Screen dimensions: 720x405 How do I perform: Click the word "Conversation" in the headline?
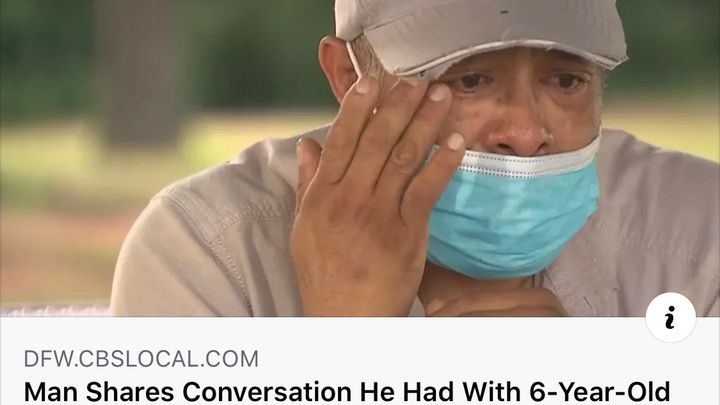coord(267,392)
